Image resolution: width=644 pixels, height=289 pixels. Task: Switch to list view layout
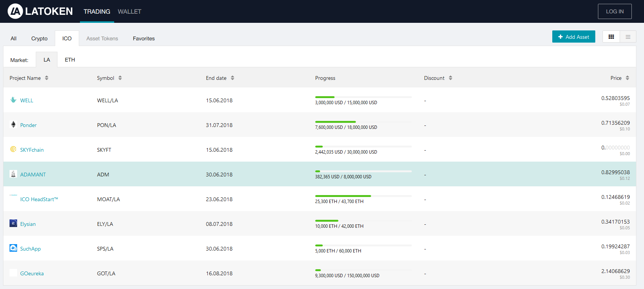coord(628,37)
